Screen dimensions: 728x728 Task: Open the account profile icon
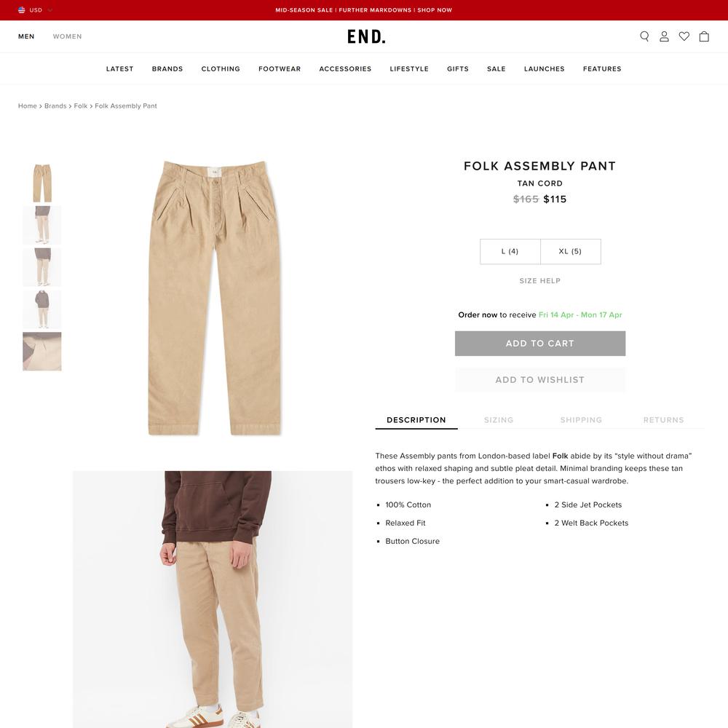(664, 36)
